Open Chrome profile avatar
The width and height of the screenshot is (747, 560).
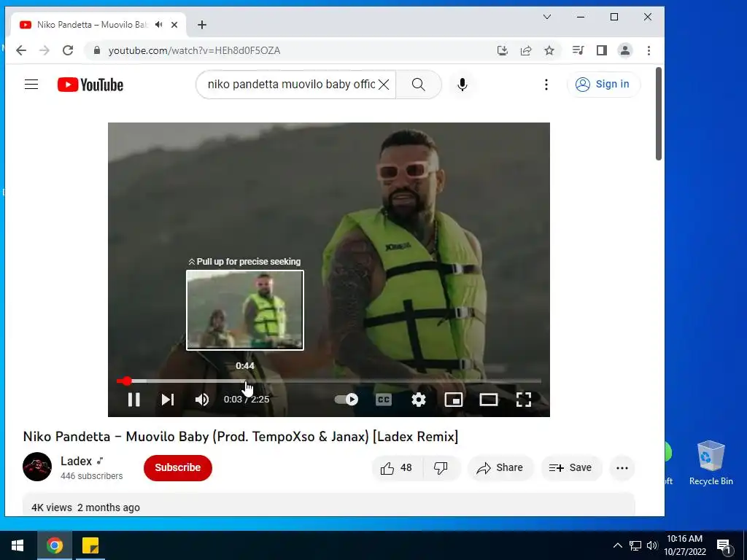(x=625, y=50)
